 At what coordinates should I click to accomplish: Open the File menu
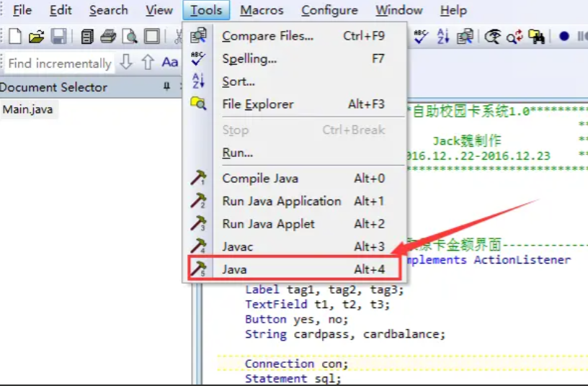tap(22, 10)
